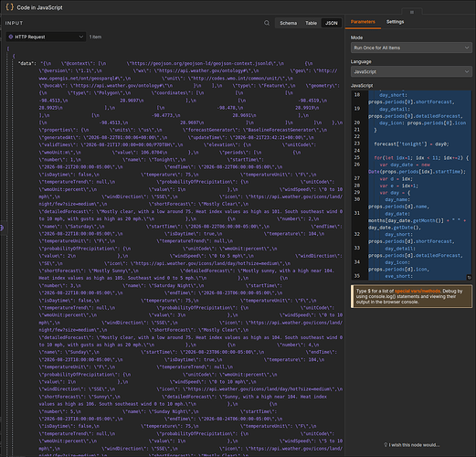Open the Mode dropdown 'Run Once for All Items'
This screenshot has height=457, width=476.
pos(411,48)
